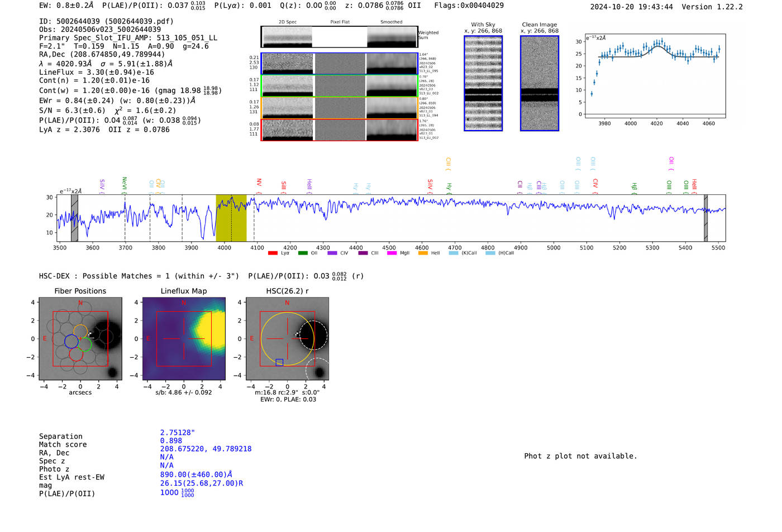The height and width of the screenshot is (532, 782).
Task: Click the red Lyα legend swatch
Action: tap(273, 253)
